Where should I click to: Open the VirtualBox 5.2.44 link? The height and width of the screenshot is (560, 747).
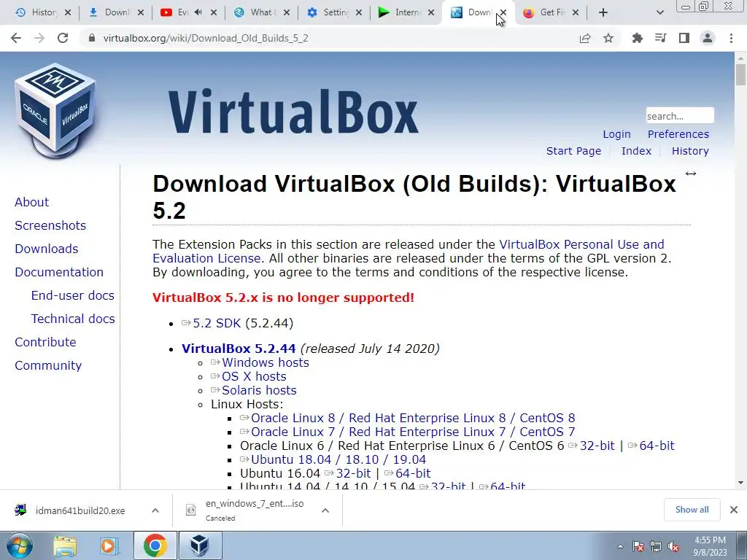(x=239, y=349)
